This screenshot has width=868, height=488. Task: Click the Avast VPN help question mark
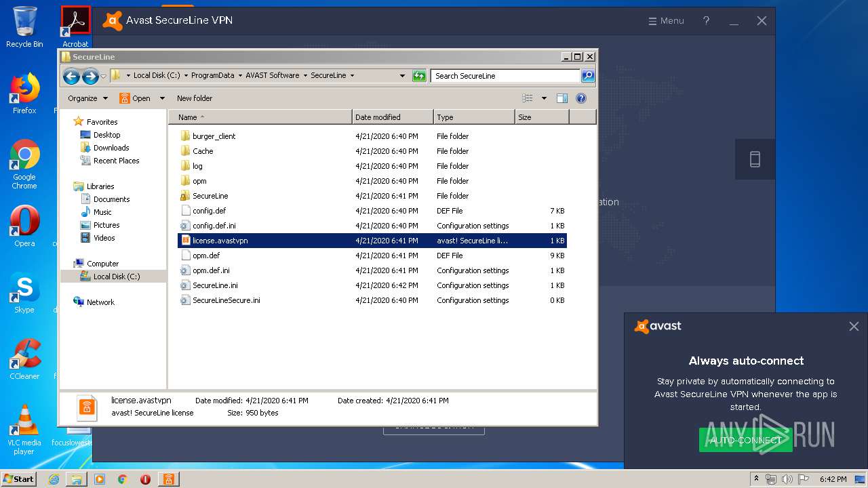pos(706,21)
